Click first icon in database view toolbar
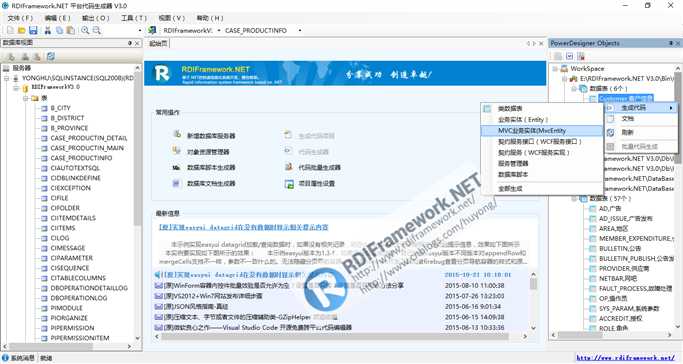Viewport: 683px width, 364px height. pyautogui.click(x=11, y=57)
